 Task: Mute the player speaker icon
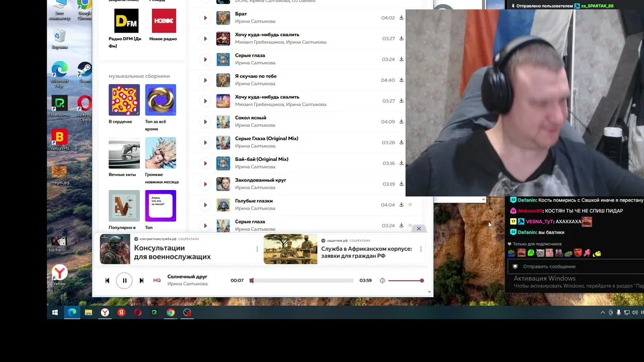click(x=382, y=281)
